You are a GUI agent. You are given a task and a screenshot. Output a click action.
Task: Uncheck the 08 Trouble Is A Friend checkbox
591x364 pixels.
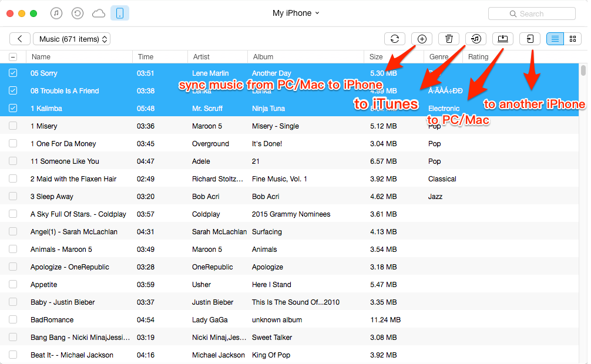[13, 90]
